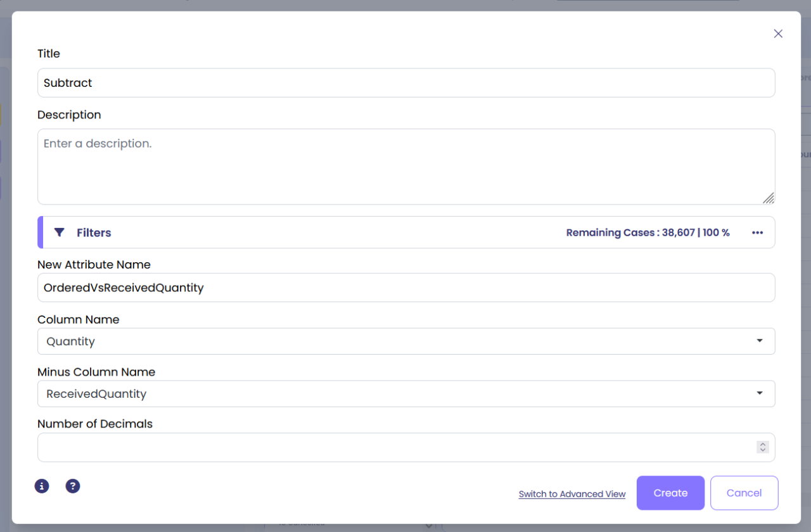Open the three-dots menu in Filters bar
This screenshot has width=811, height=532.
757,232
